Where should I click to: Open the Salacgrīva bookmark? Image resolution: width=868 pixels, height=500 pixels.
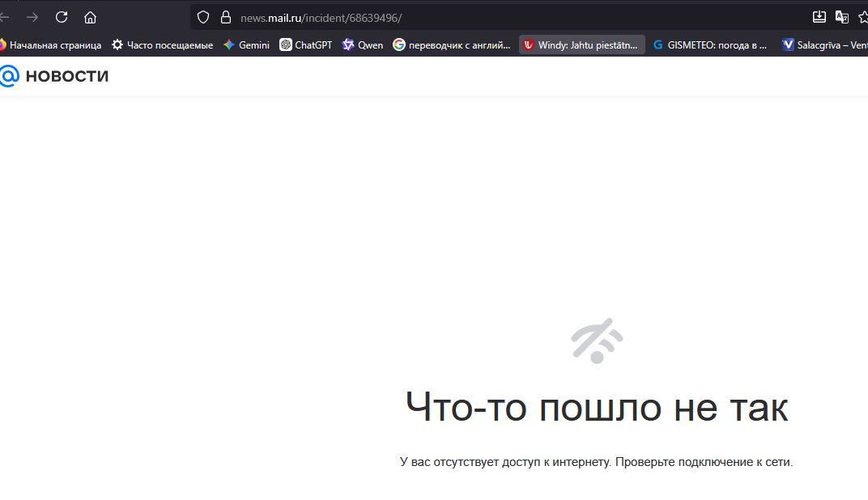[824, 44]
